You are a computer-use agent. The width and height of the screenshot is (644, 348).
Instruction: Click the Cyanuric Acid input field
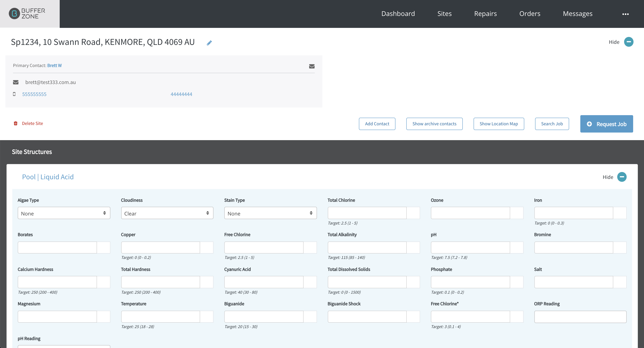[x=264, y=282]
